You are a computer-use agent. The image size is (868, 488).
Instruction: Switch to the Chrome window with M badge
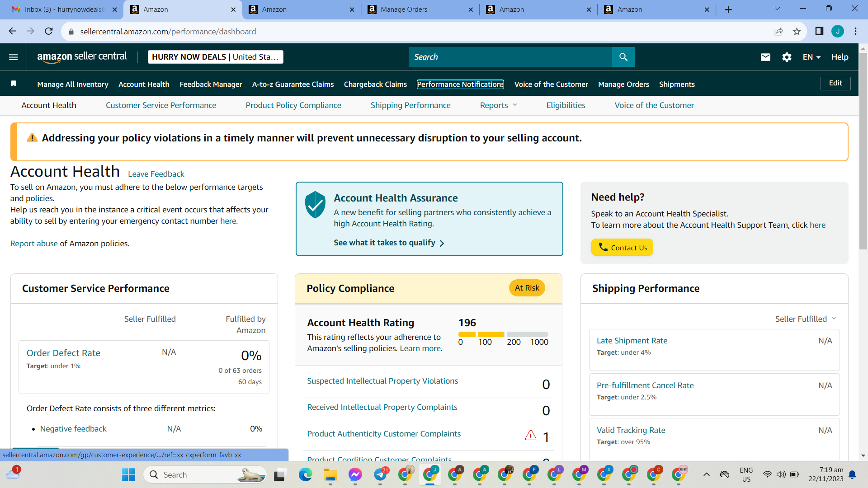579,474
